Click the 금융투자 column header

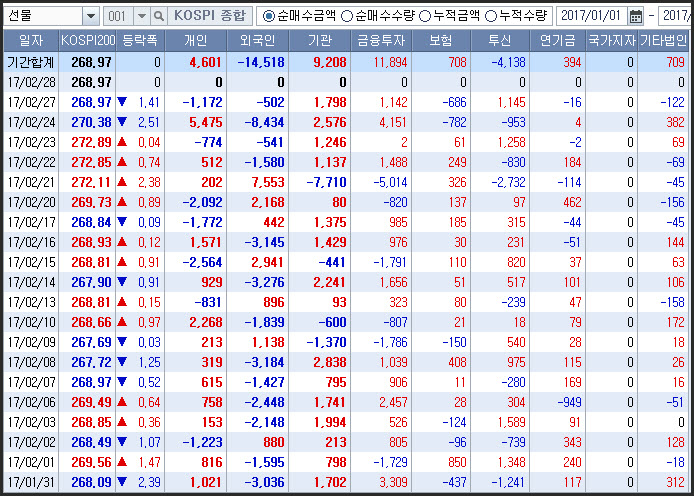(381, 41)
